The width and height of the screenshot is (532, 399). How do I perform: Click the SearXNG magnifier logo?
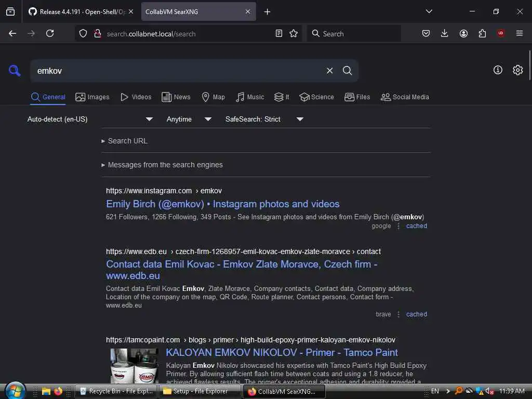tap(14, 71)
